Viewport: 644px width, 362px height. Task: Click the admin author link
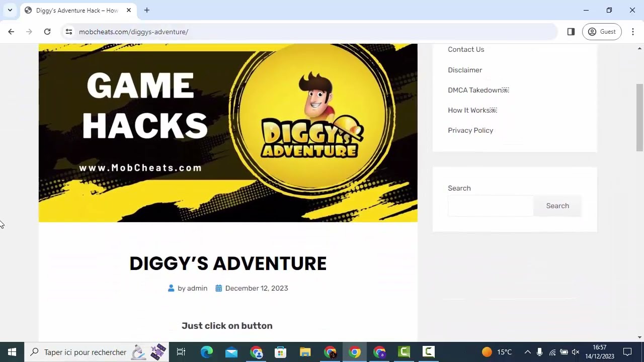click(x=197, y=288)
